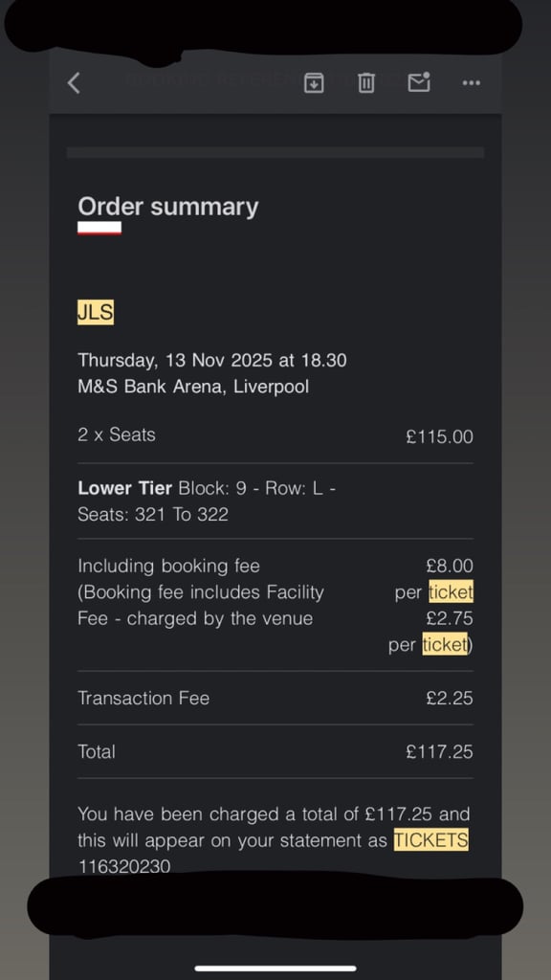Select the reference number 116320230
This screenshot has height=980, width=551.
(123, 866)
